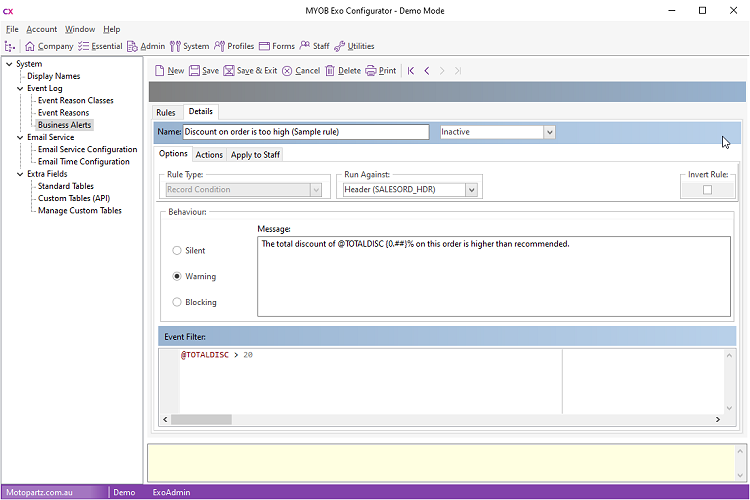Select Standard Tables in the tree
This screenshot has height=500, width=750.
[x=66, y=186]
